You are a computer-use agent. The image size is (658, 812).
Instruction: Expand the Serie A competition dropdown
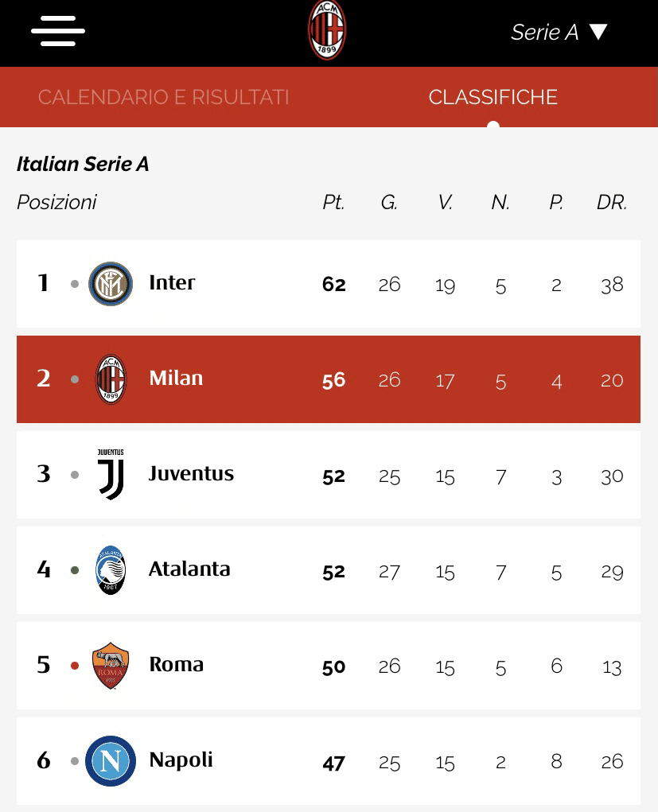(545, 32)
